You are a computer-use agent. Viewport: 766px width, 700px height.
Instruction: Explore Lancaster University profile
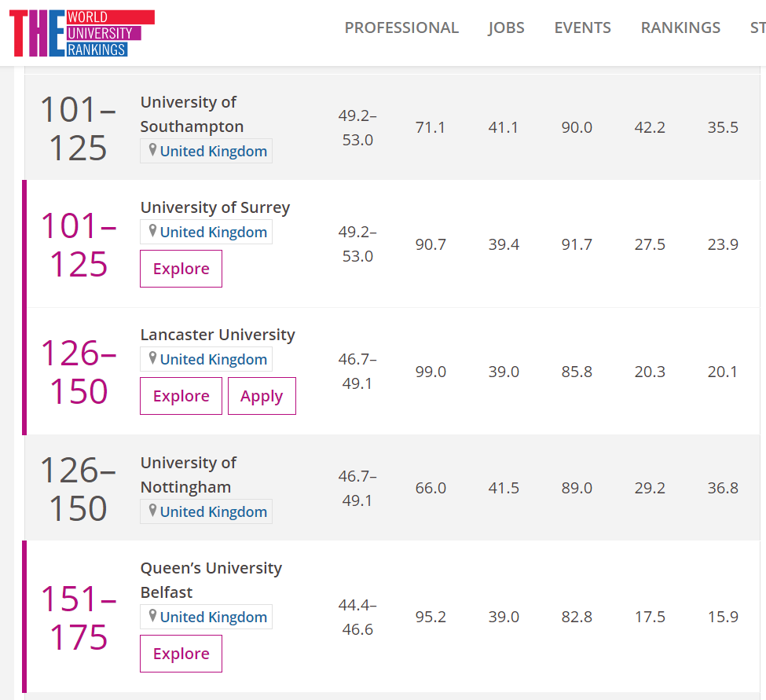click(181, 396)
